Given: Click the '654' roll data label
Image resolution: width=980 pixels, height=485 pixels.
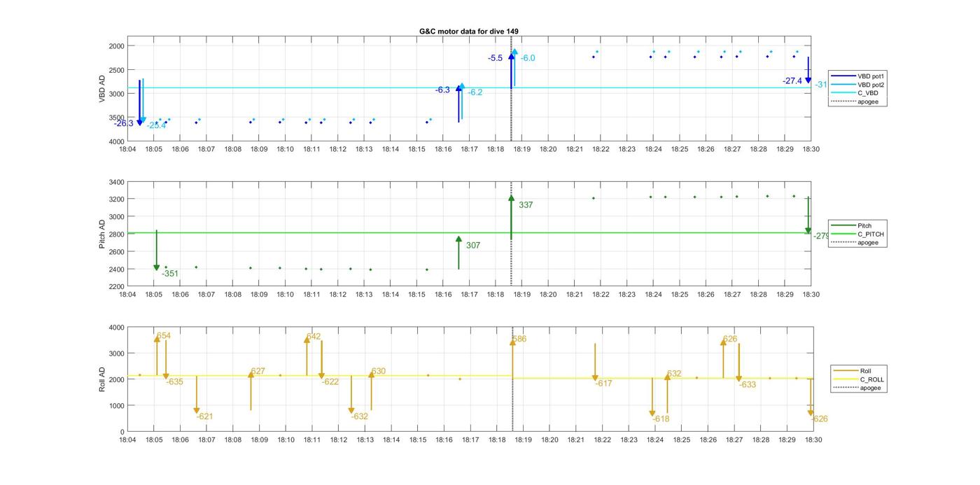Looking at the screenshot, I should pos(164,336).
